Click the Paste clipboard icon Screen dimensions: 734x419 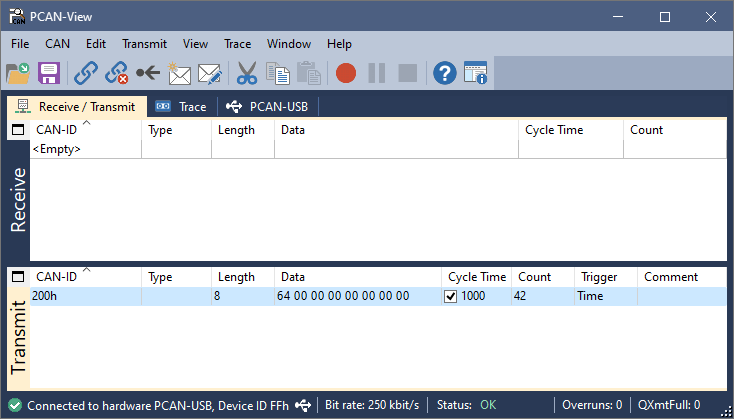coord(308,74)
